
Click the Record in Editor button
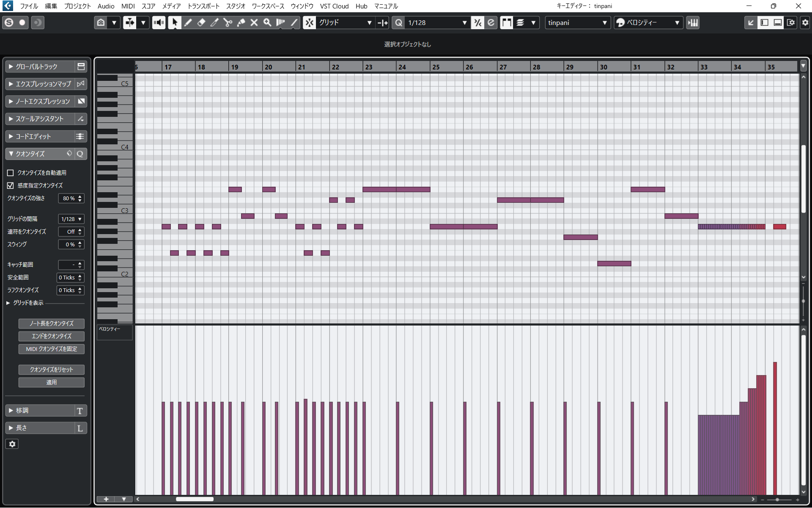22,23
